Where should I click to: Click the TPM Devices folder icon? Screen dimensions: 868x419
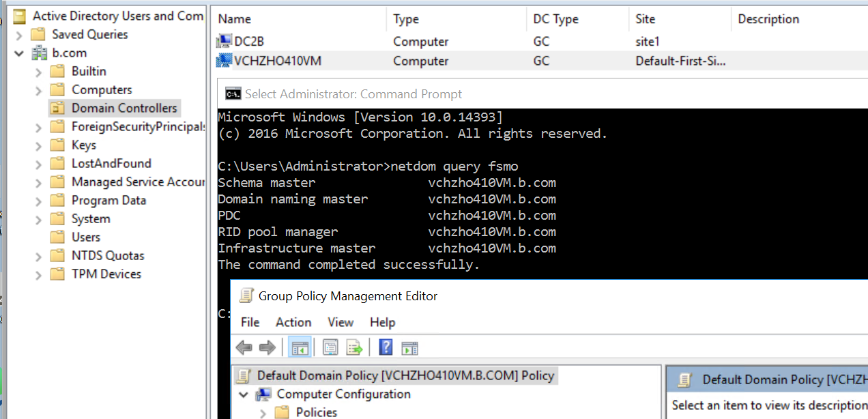[x=59, y=274]
